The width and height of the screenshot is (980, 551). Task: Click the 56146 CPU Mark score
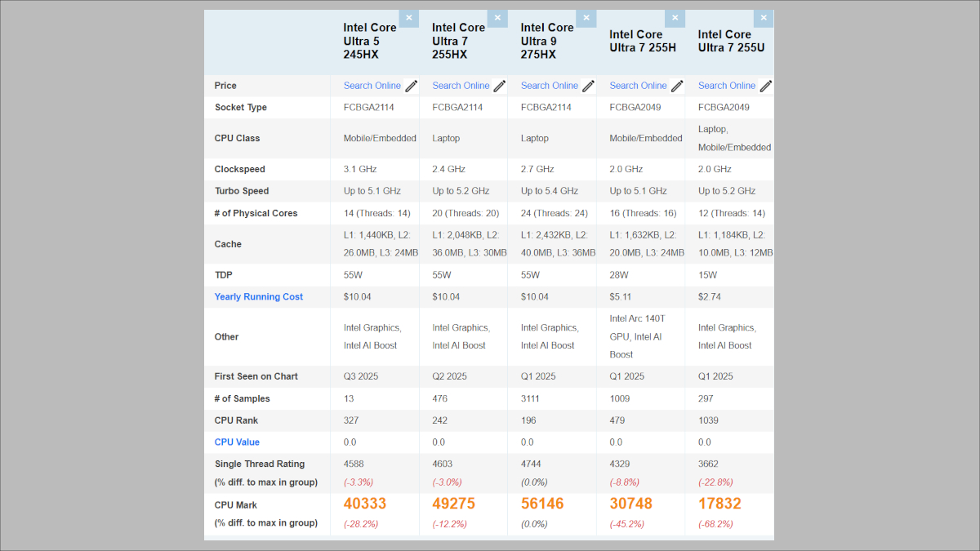[542, 504]
